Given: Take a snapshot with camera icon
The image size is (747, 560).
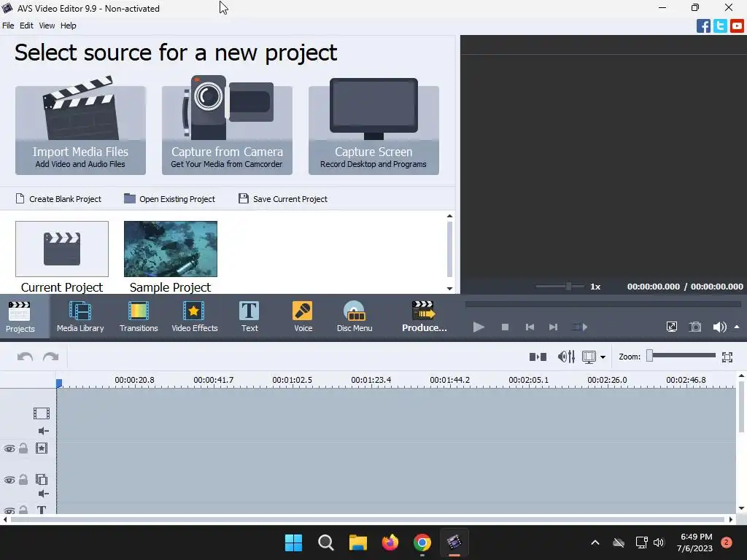Looking at the screenshot, I should click(695, 327).
